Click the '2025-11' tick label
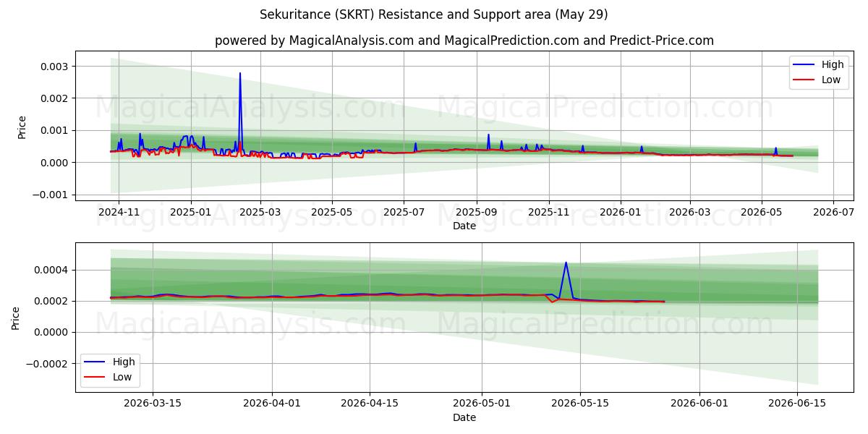The width and height of the screenshot is (868, 434). pyautogui.click(x=549, y=213)
